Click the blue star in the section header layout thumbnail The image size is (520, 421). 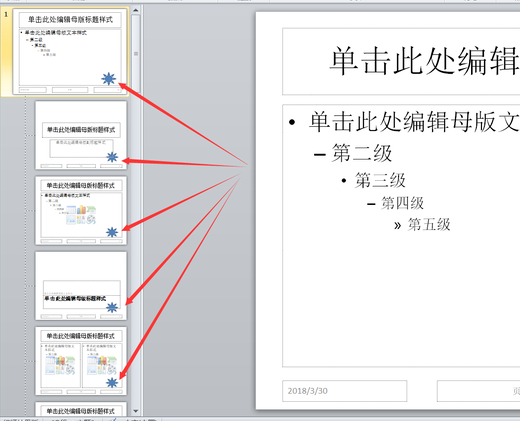[112, 308]
